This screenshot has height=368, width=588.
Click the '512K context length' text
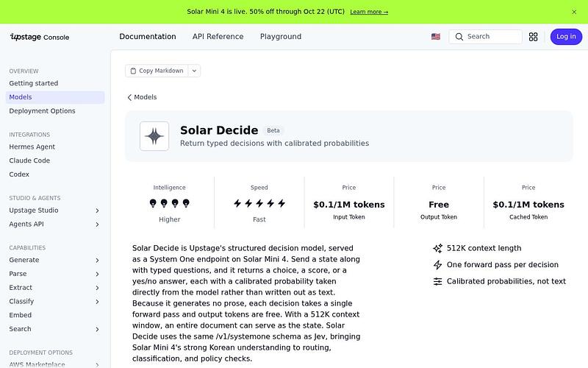tap(484, 248)
